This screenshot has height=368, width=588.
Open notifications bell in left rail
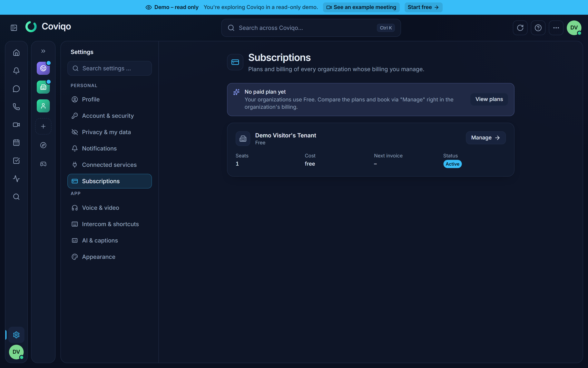[16, 71]
